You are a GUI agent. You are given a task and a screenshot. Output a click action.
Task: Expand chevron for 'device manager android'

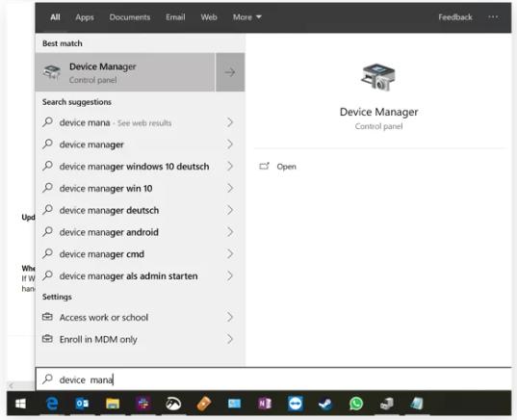230,232
